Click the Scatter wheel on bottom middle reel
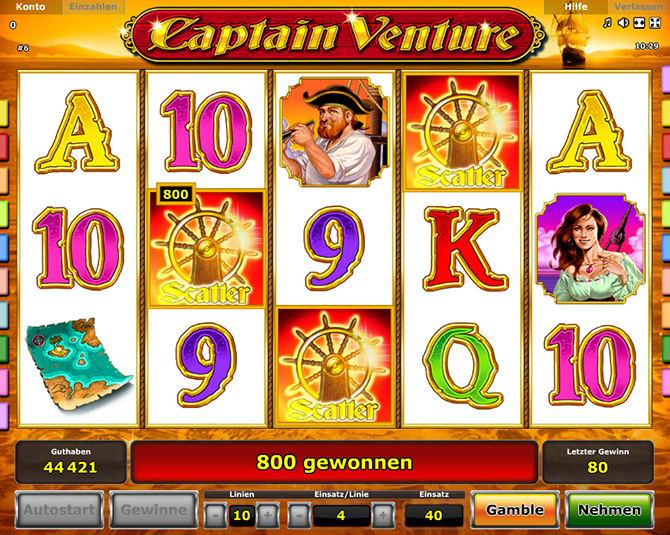The height and width of the screenshot is (535, 670). click(334, 366)
